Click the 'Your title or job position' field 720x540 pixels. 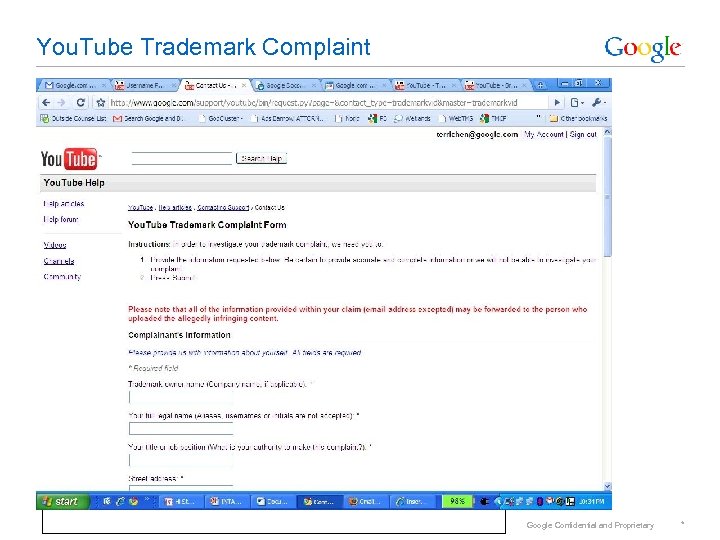tap(181, 460)
